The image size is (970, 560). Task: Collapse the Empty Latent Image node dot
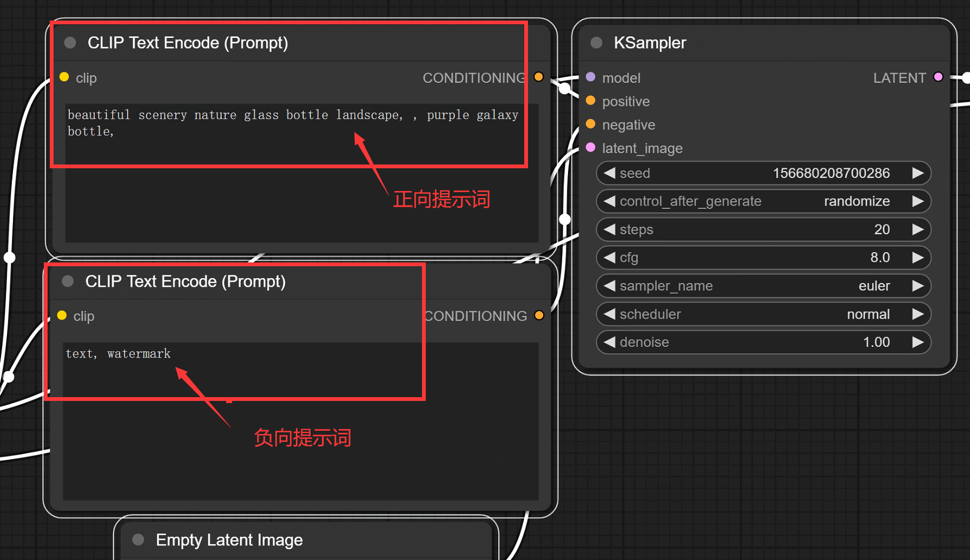click(x=138, y=539)
